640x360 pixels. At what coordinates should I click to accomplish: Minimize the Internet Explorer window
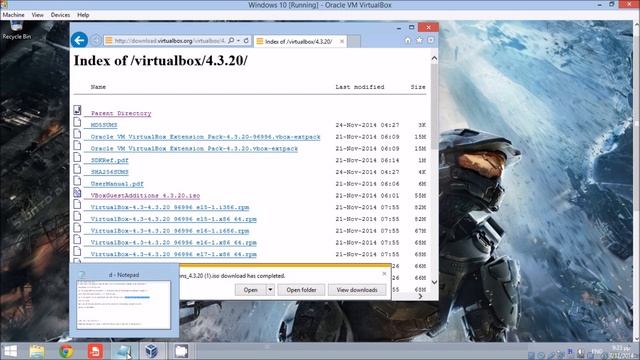pyautogui.click(x=399, y=28)
